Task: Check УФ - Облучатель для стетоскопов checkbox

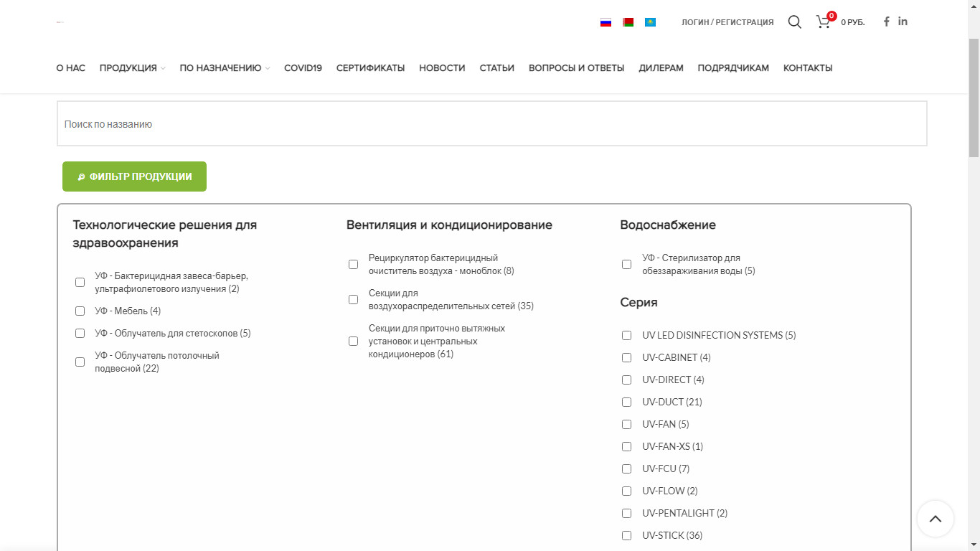Action: pos(80,333)
